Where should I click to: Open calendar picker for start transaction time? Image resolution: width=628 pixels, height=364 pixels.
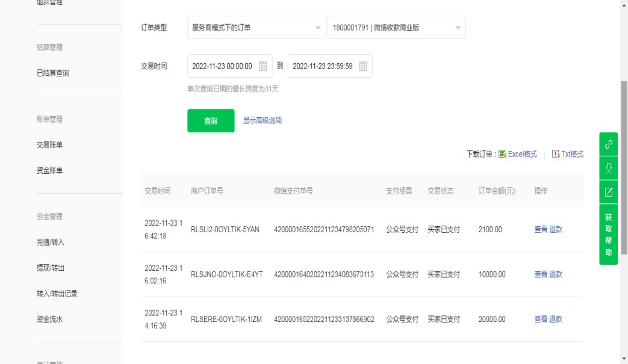pos(263,66)
